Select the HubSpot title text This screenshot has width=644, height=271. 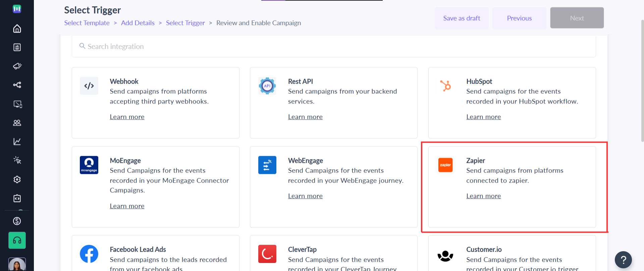click(x=479, y=81)
